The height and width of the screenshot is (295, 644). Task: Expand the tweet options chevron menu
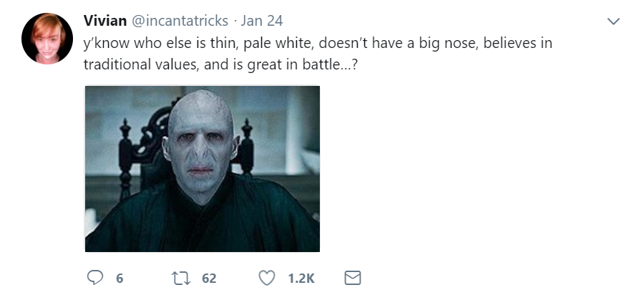click(613, 21)
